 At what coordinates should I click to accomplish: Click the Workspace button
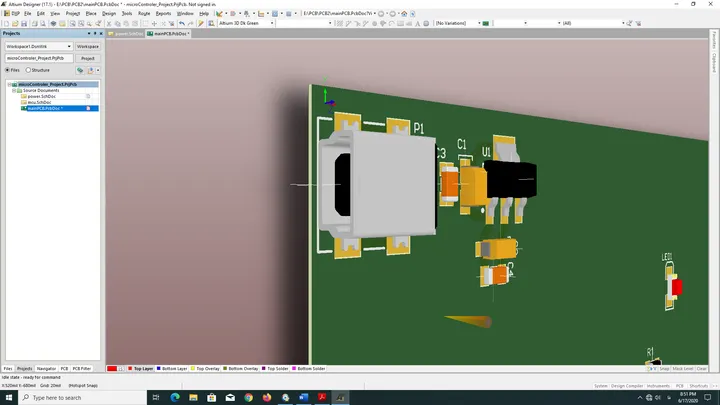click(88, 46)
